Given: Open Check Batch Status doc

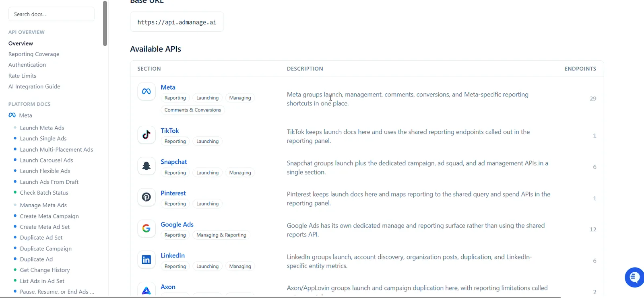Looking at the screenshot, I should (44, 193).
